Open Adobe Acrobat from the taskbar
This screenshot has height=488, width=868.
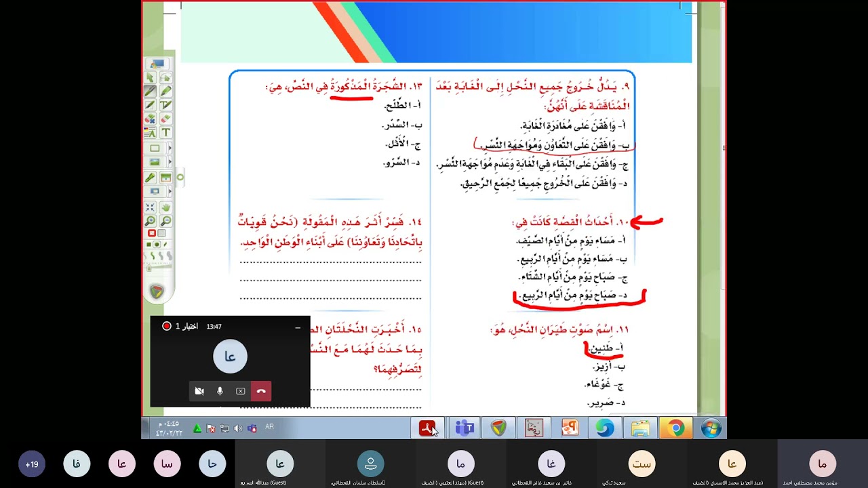coord(427,428)
